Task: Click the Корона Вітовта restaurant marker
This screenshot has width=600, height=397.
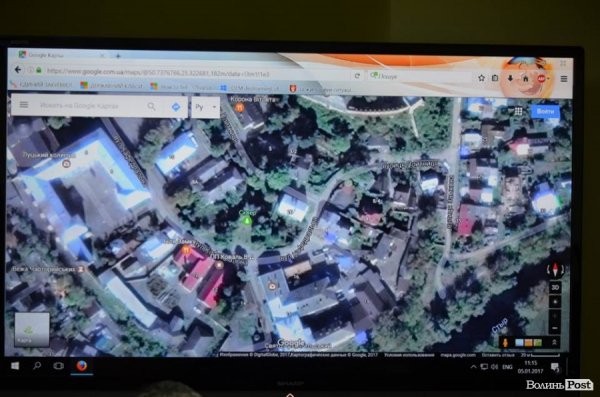Action: point(240,108)
